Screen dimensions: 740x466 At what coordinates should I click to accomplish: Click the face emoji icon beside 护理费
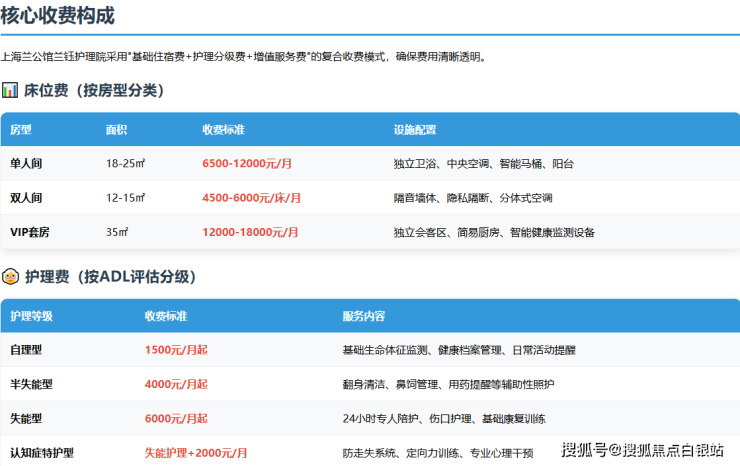coord(10,277)
